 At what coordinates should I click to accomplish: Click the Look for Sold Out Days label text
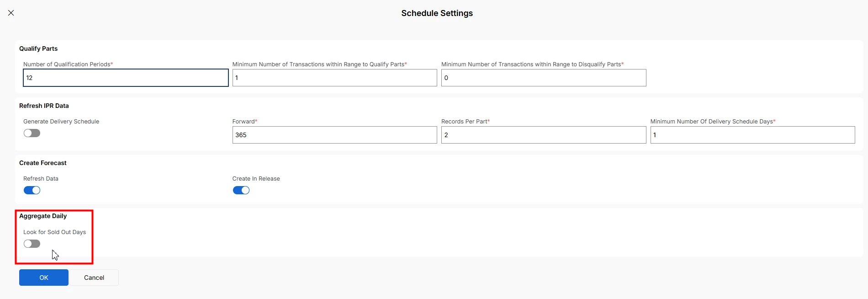click(54, 232)
